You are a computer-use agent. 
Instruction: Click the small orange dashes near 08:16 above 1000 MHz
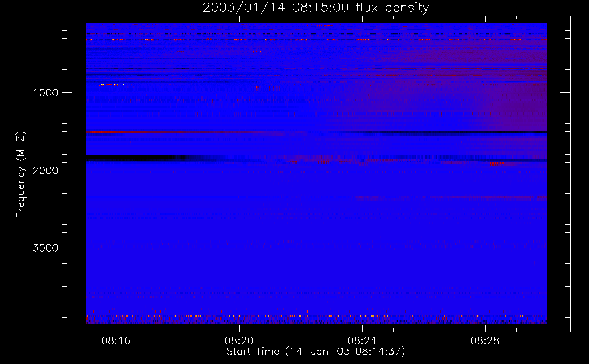[109, 85]
